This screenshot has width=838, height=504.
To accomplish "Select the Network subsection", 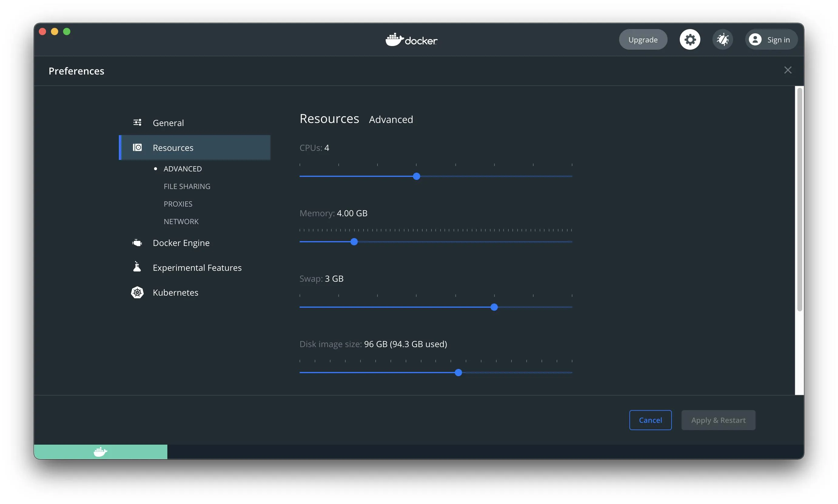I will [181, 221].
